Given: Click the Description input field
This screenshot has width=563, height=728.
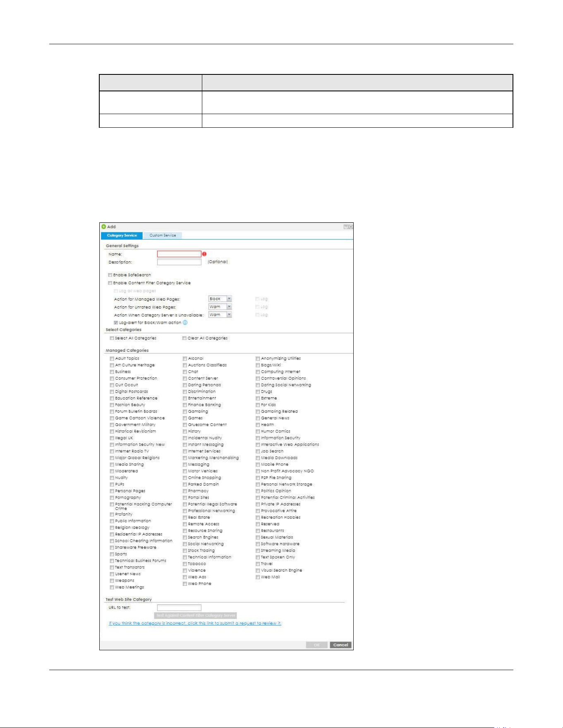Looking at the screenshot, I should point(179,262).
